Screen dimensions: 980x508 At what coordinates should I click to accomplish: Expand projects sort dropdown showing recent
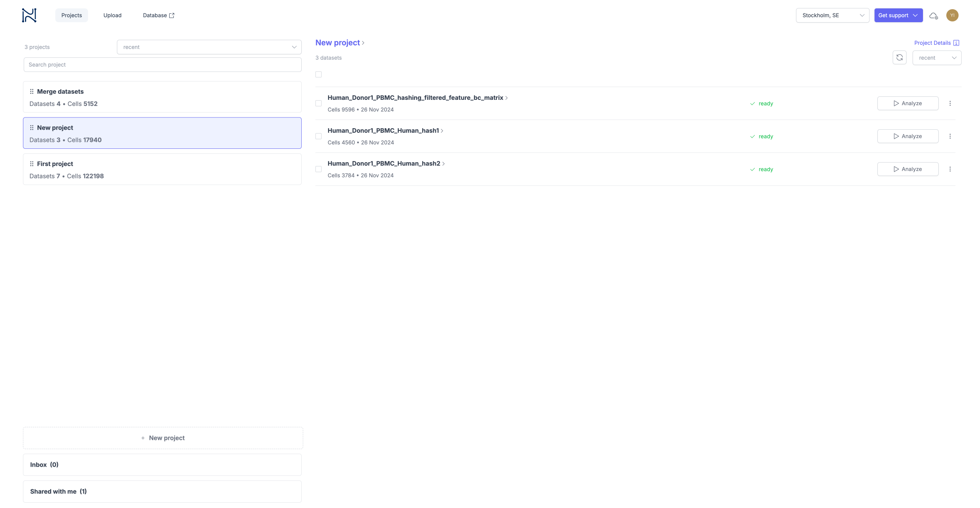pyautogui.click(x=209, y=47)
